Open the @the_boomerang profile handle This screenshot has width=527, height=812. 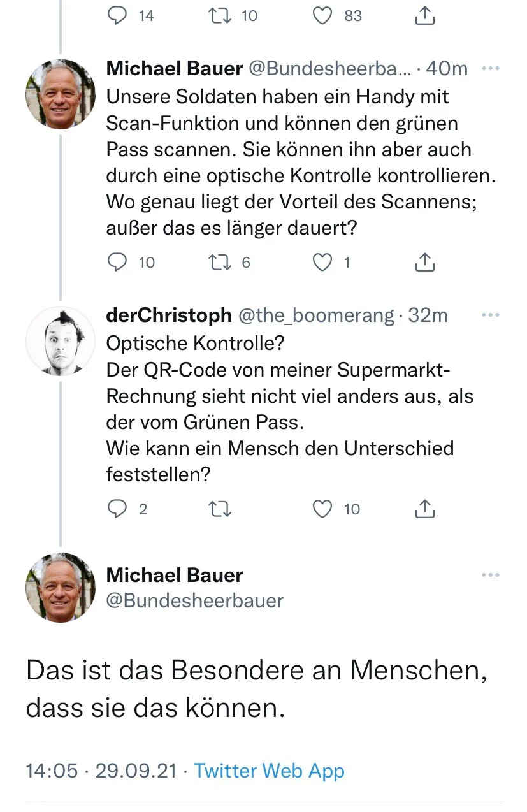tap(315, 315)
